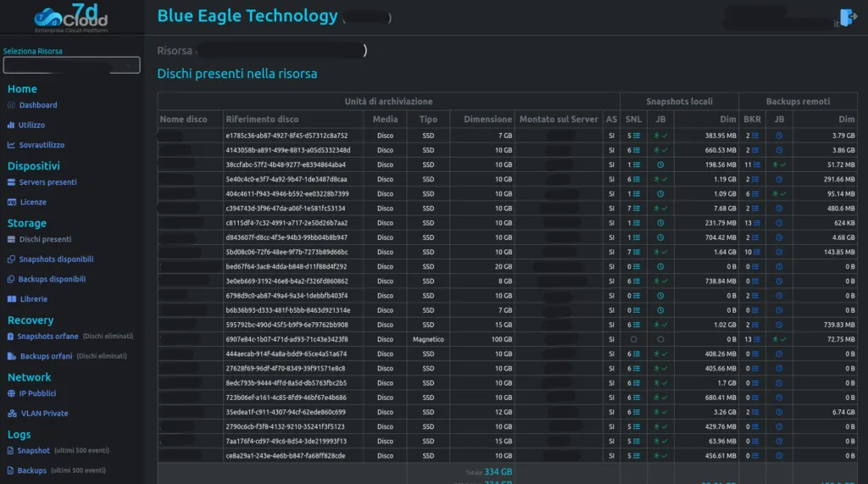
Task: Open the Sovrautilizzo page
Action: pos(42,145)
